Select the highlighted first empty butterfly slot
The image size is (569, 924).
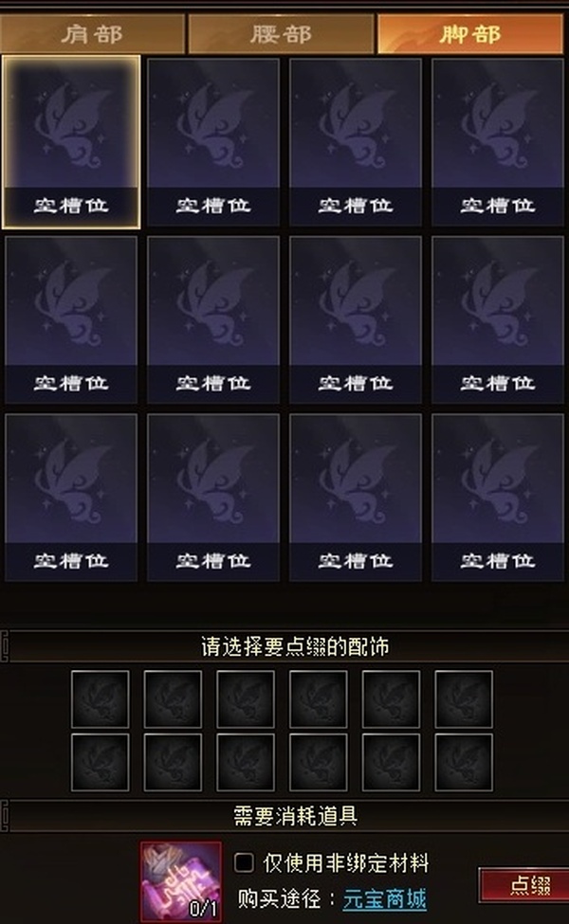(x=71, y=142)
